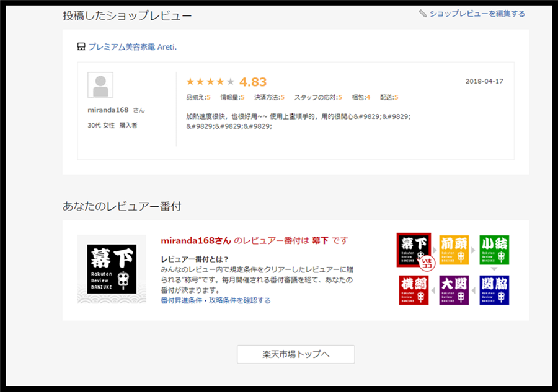
Task: Select the orange 前頭 rank icon
Action: click(454, 250)
